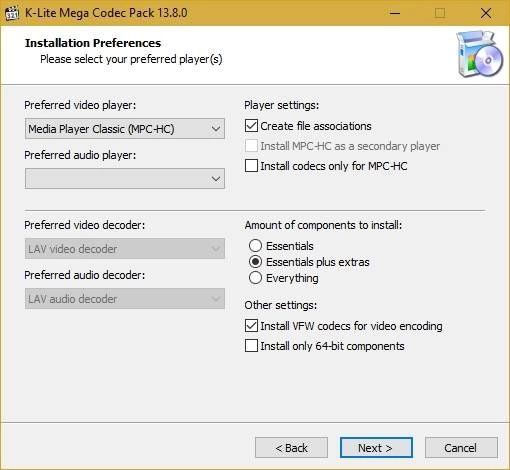Click 'Please select your preferred player(s)' text
The height and width of the screenshot is (470, 510).
pos(131,59)
